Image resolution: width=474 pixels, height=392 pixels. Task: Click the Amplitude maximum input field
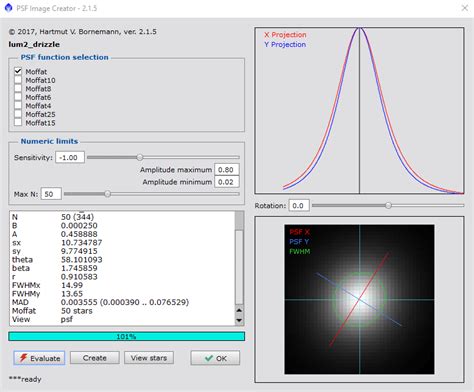pyautogui.click(x=227, y=170)
